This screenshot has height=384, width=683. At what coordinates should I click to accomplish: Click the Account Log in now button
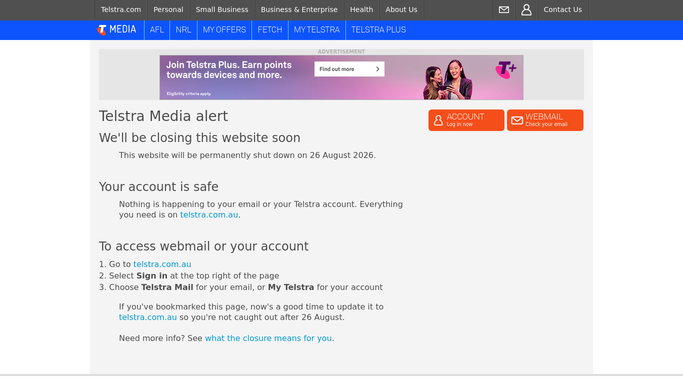tap(466, 120)
